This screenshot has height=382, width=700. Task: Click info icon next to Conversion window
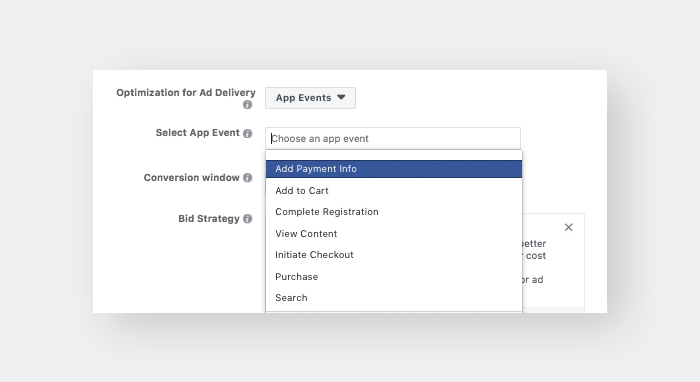[x=247, y=178]
